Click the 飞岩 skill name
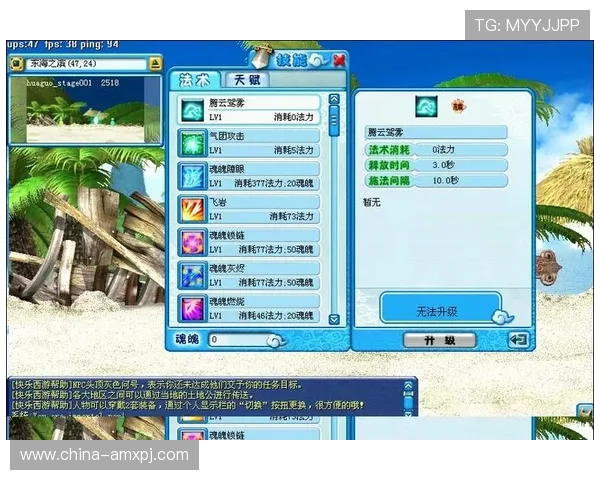This screenshot has height=480, width=600. click(x=218, y=202)
